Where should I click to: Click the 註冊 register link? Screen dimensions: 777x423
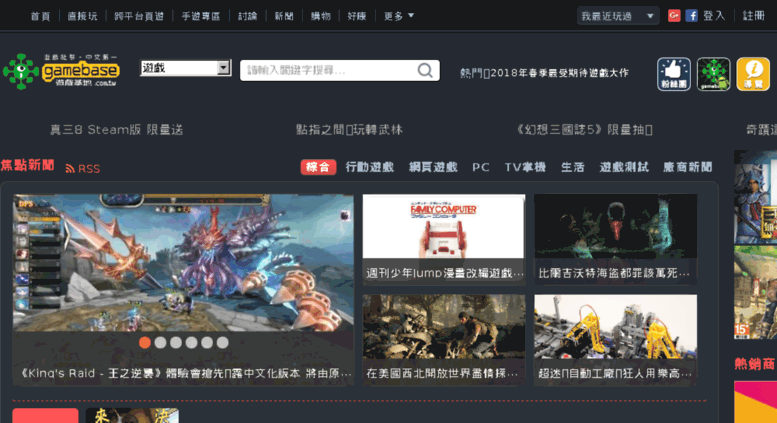(754, 16)
